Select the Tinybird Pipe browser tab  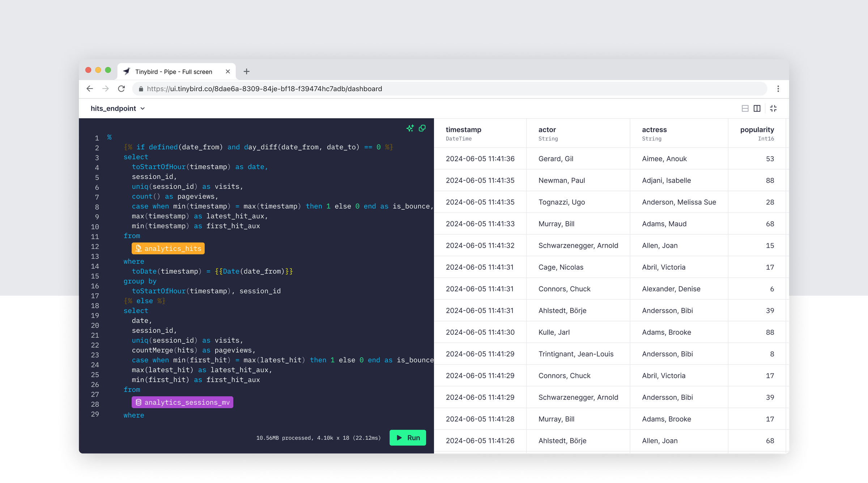[174, 72]
